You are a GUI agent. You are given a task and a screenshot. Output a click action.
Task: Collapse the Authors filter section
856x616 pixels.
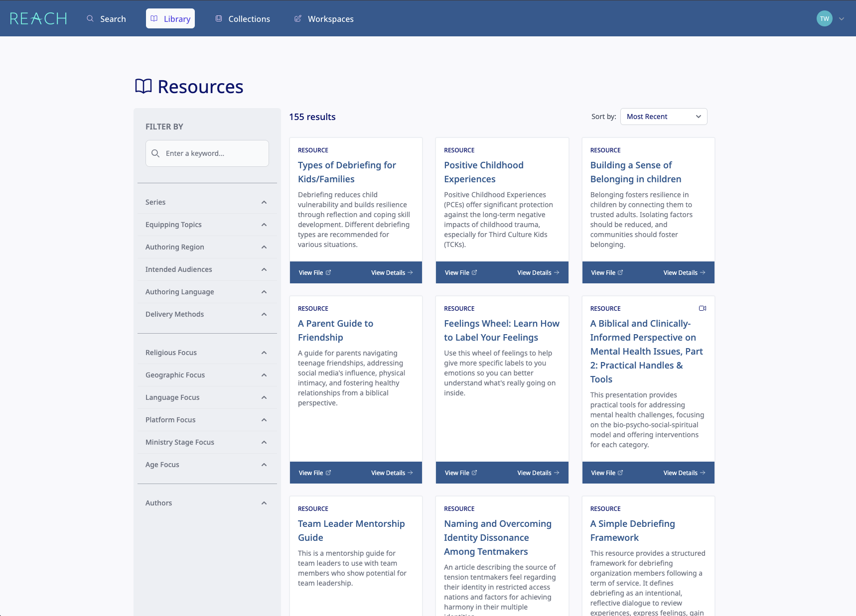click(264, 503)
